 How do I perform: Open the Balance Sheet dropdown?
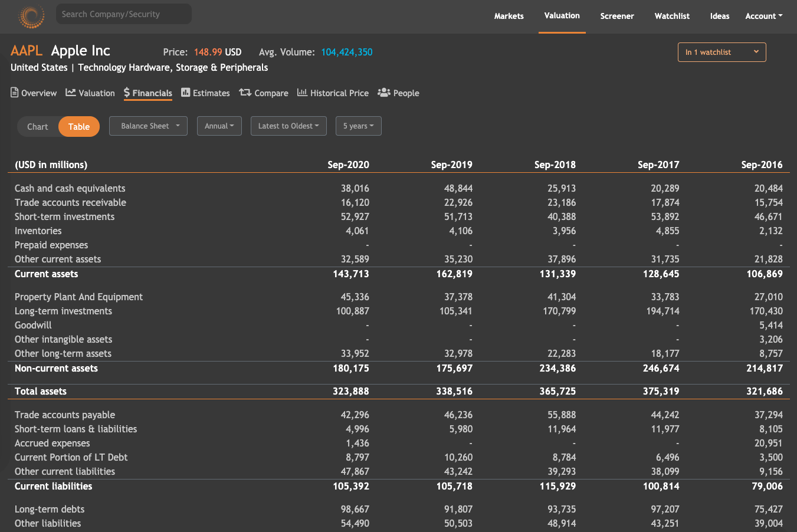tap(148, 126)
